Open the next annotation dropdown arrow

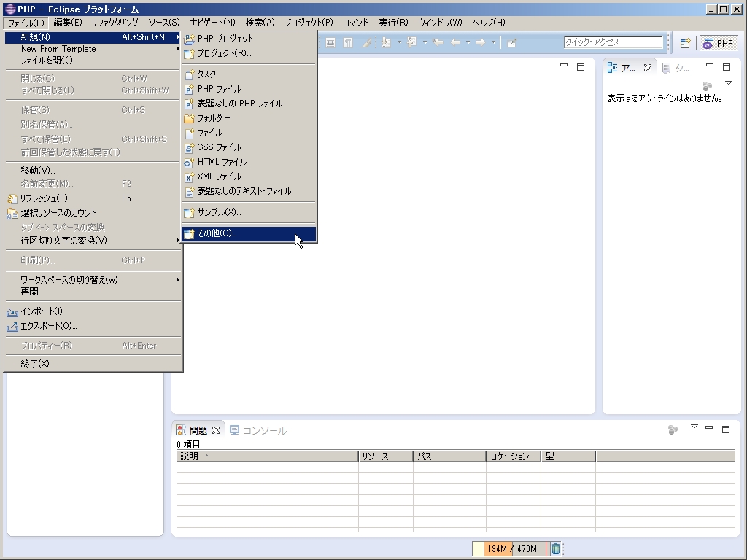tap(399, 42)
